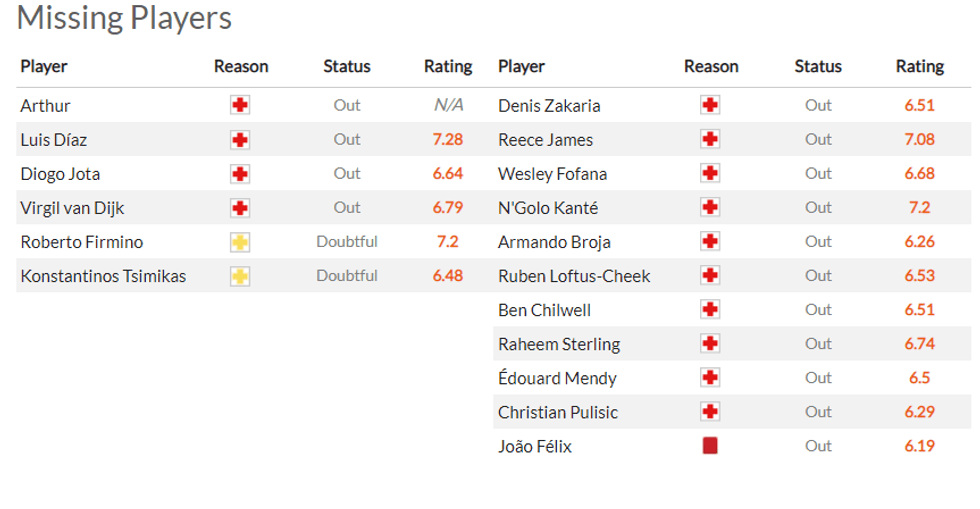Click the yellow doubtful icon for Roberto Firmino

240,242
